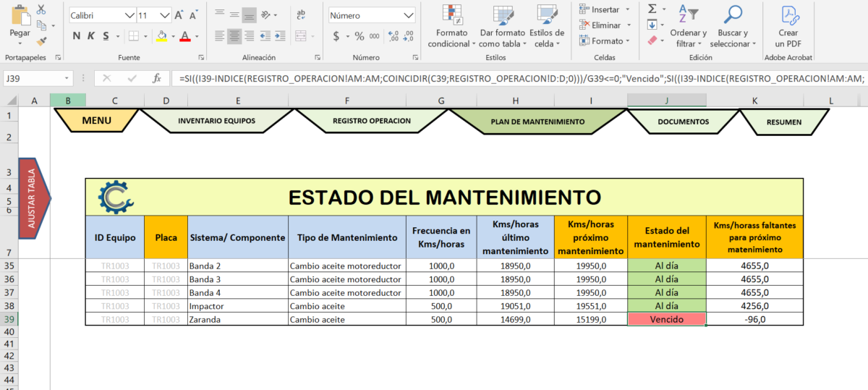This screenshot has height=390, width=868.
Task: Toggle bold N formatting
Action: (77, 36)
